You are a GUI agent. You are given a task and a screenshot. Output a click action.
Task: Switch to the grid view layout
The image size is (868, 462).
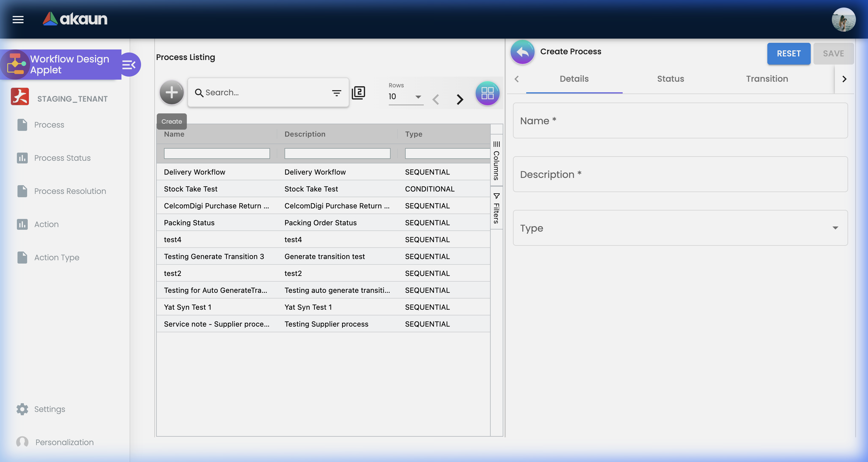[487, 93]
